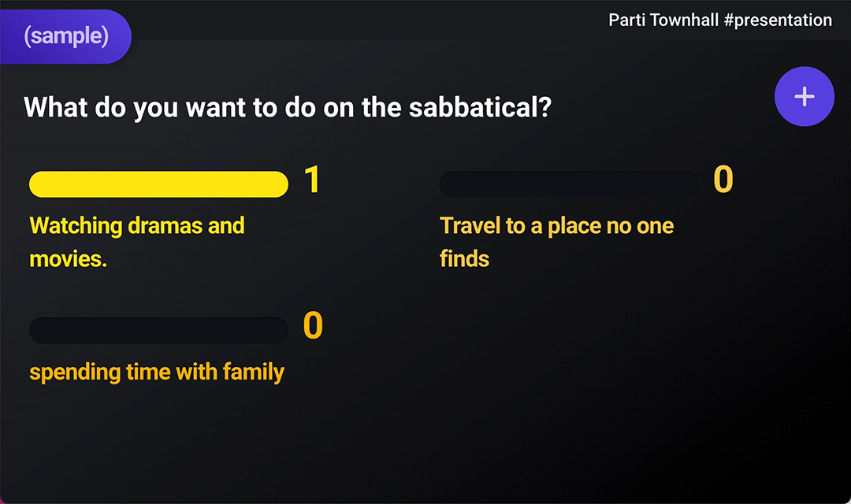Choose option Watching dramas and movies
851x504 pixels.
[x=137, y=242]
